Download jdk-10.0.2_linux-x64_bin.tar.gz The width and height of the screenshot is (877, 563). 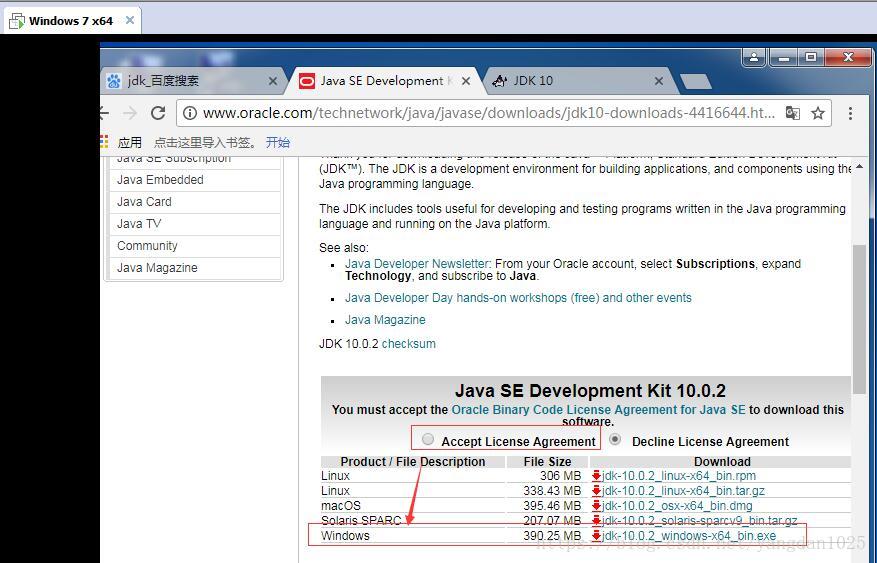tap(683, 491)
